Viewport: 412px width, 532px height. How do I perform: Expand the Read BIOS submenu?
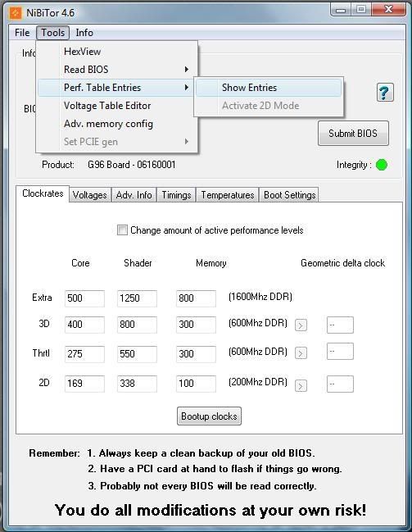pos(117,70)
